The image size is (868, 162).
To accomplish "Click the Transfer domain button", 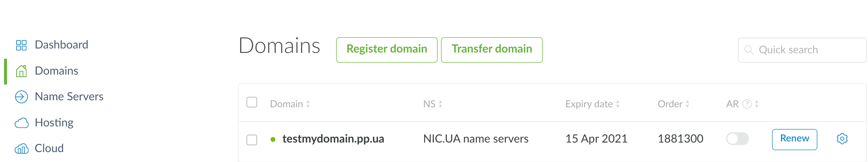I will tap(492, 50).
